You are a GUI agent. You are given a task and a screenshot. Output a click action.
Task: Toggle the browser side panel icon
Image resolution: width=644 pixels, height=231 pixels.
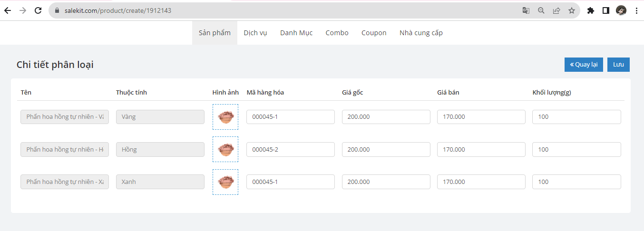click(x=606, y=10)
